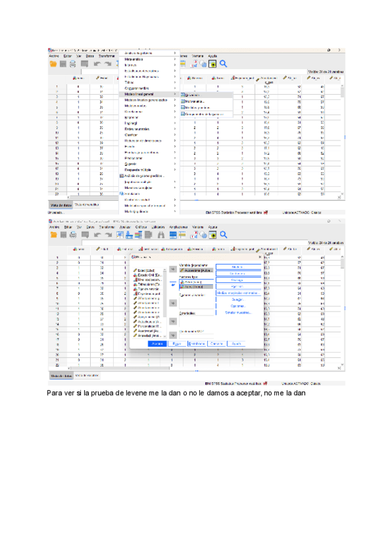Expand Estadísticos descriptivos submenu arrow
Screen dimensions: 392x554
point(174,71)
